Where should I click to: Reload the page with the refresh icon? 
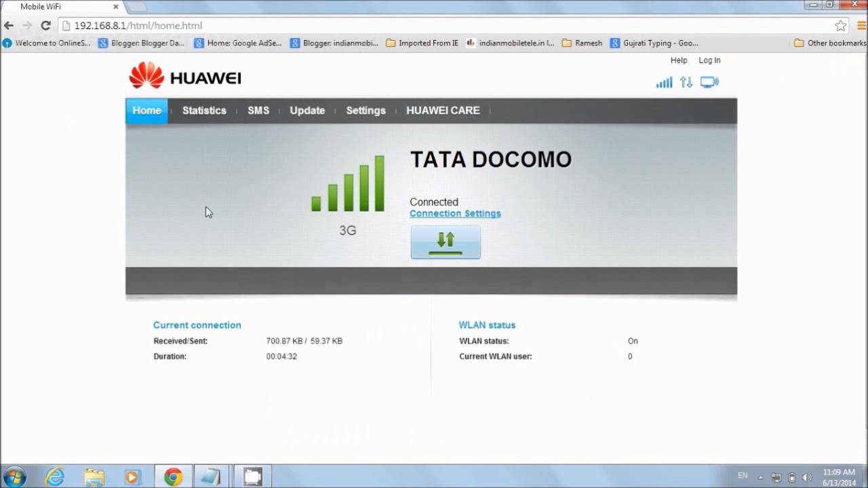(x=45, y=26)
